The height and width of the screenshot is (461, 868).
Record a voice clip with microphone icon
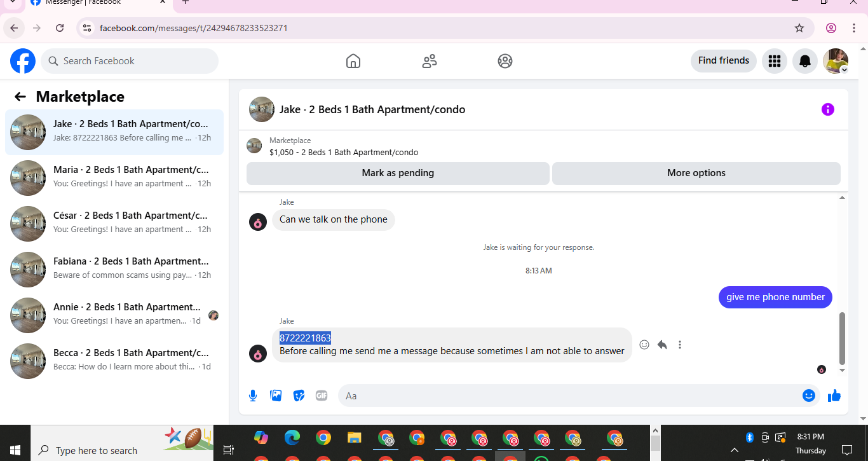tap(253, 396)
